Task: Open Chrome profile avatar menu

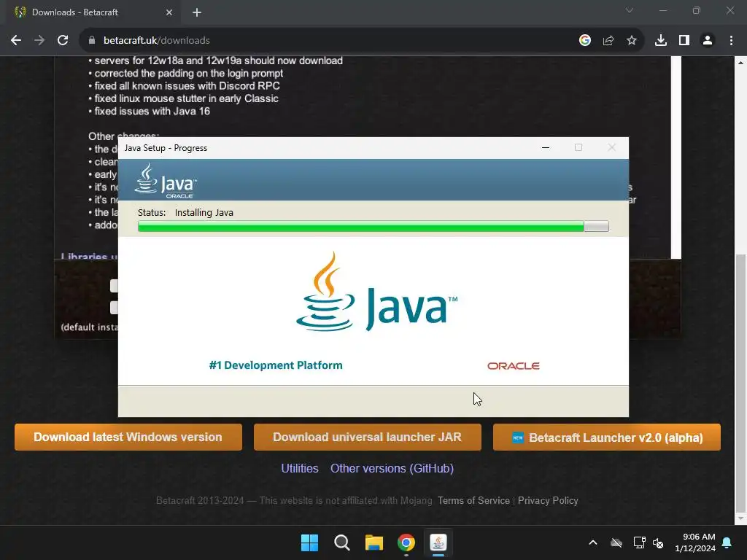Action: coord(708,41)
